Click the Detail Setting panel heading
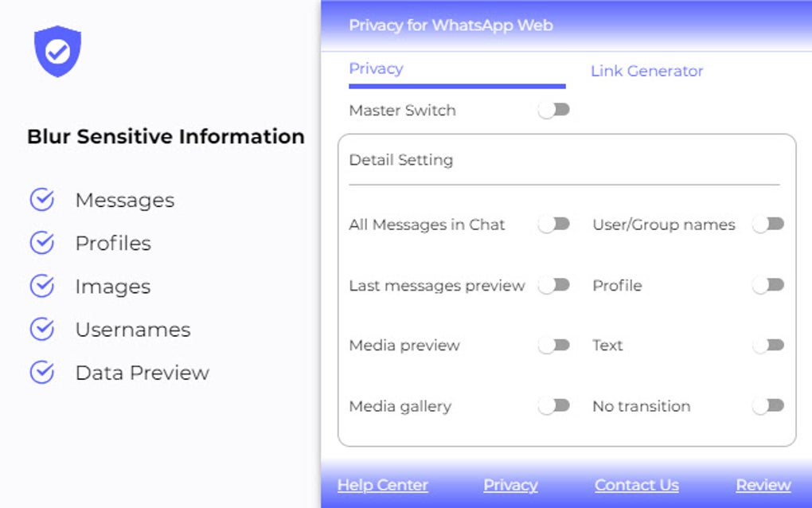 400,160
